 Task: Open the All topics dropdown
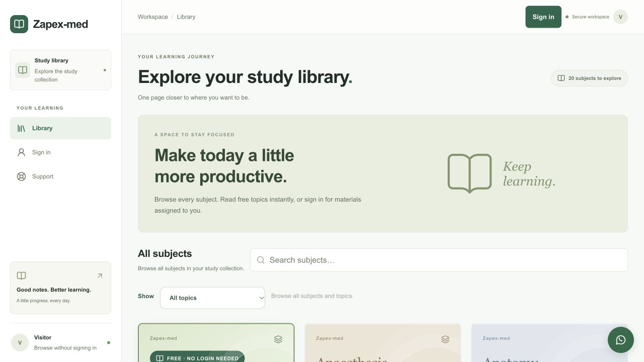click(x=212, y=298)
